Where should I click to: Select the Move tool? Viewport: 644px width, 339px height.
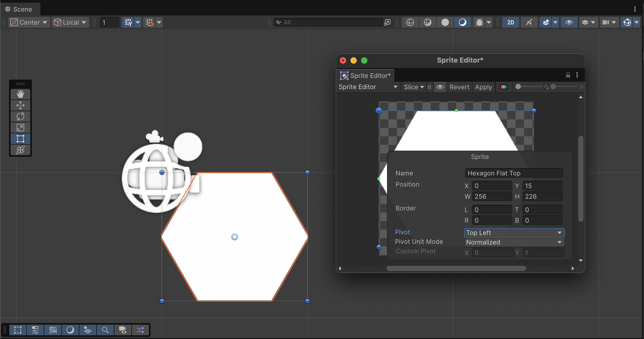point(20,105)
